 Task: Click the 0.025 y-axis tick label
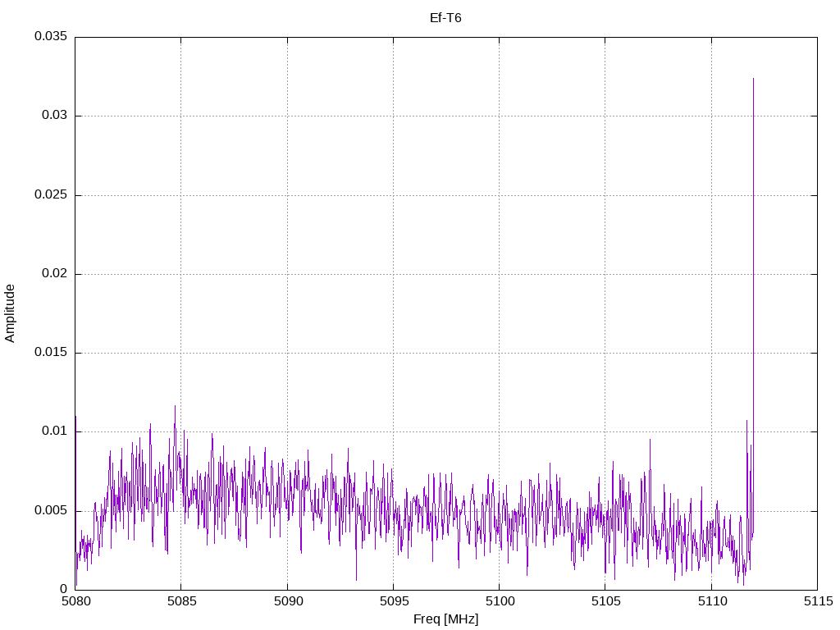(50, 195)
